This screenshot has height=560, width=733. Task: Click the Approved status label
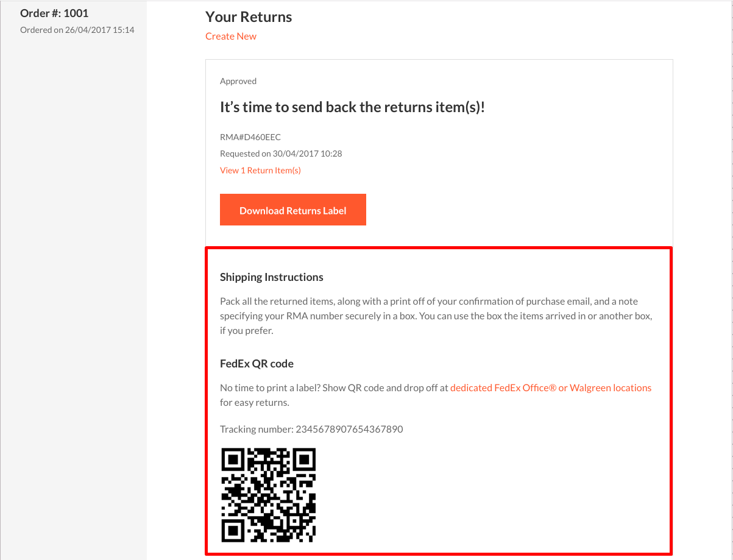[238, 81]
